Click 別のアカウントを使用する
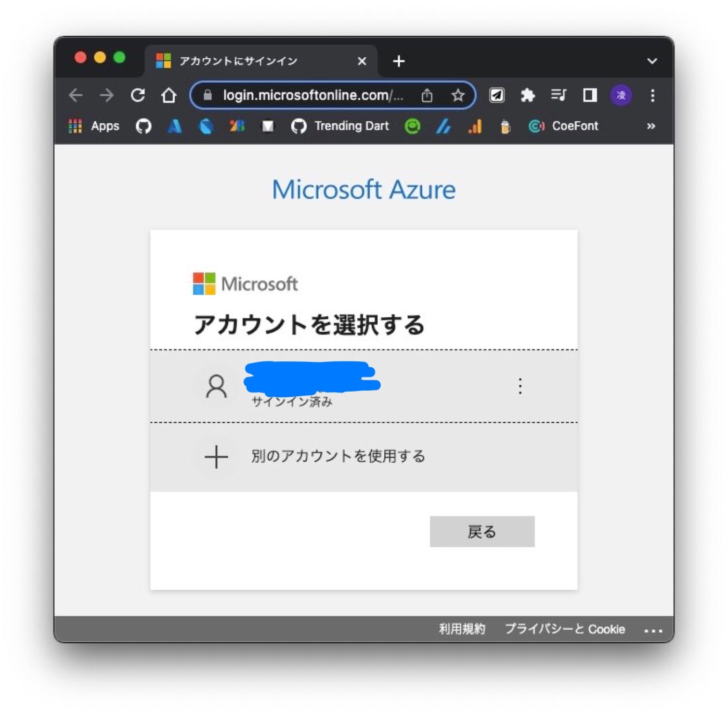The width and height of the screenshot is (728, 714). 363,457
